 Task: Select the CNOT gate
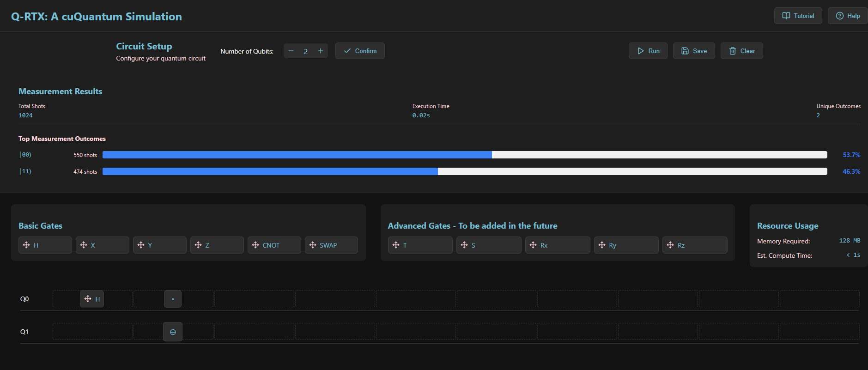tap(274, 245)
